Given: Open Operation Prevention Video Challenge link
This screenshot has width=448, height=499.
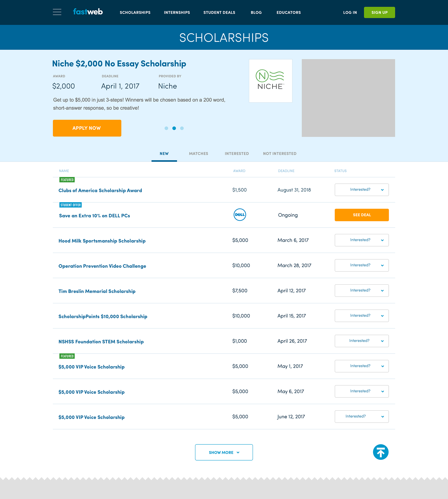Looking at the screenshot, I should tap(102, 266).
